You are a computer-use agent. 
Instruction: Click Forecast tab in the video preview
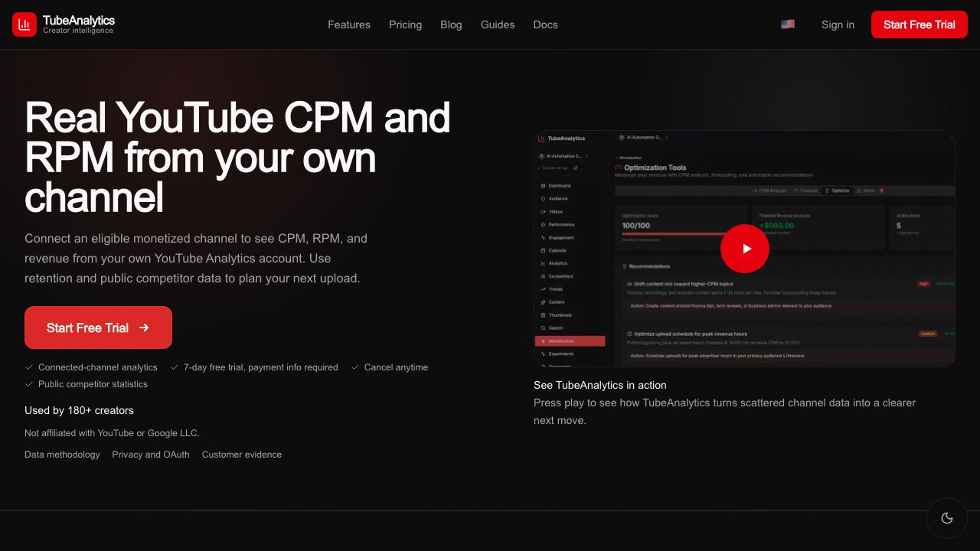coord(805,191)
